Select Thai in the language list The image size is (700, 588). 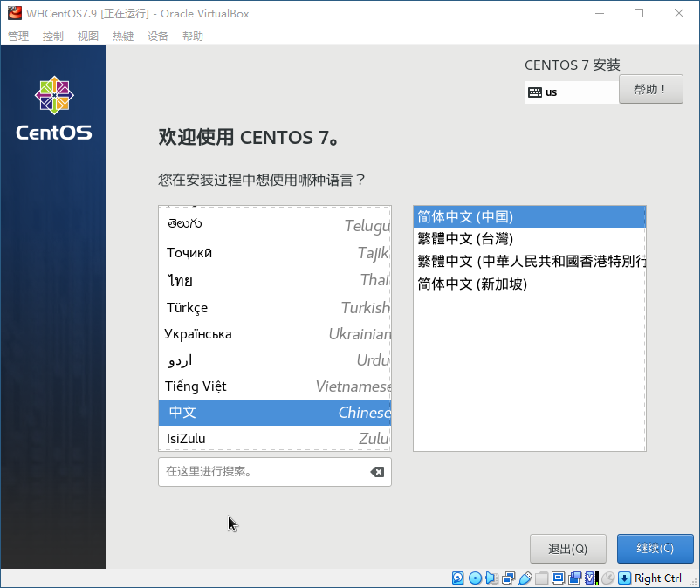coord(275,280)
